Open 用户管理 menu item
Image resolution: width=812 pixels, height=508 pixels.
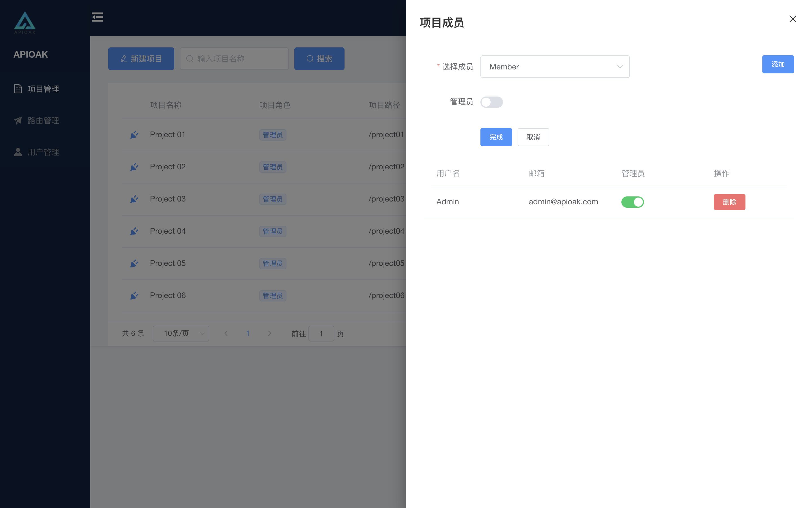(x=45, y=152)
